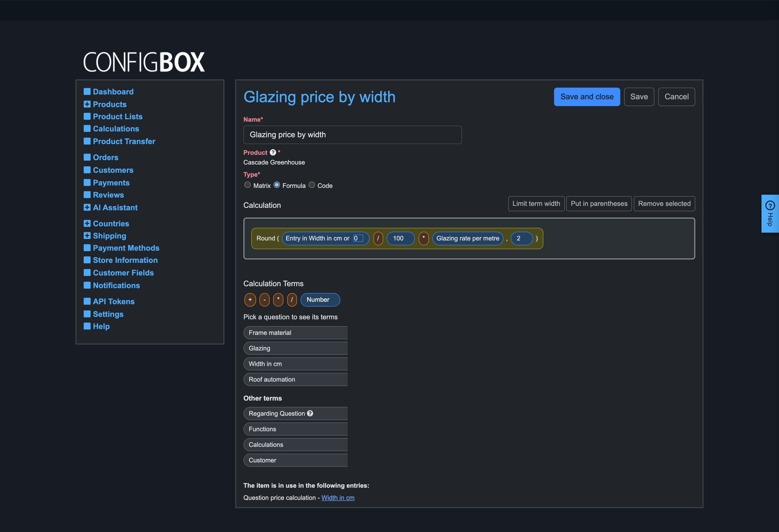Viewport: 779px width, 532px height.
Task: Select the Formula type radio button
Action: click(277, 185)
